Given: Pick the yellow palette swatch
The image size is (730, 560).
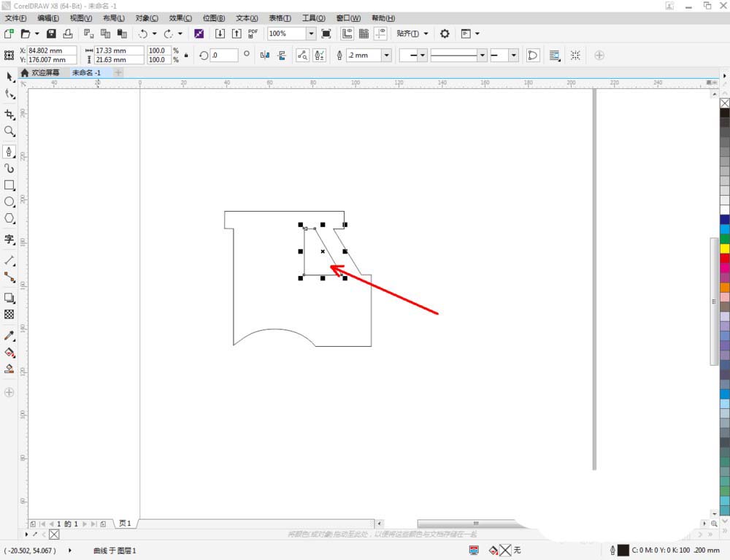Looking at the screenshot, I should pyautogui.click(x=724, y=248).
